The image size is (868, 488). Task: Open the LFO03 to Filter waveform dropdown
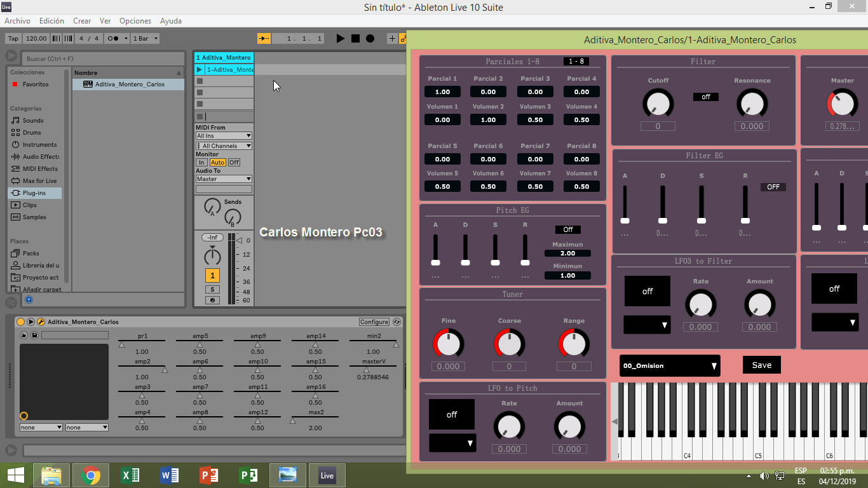coord(647,325)
